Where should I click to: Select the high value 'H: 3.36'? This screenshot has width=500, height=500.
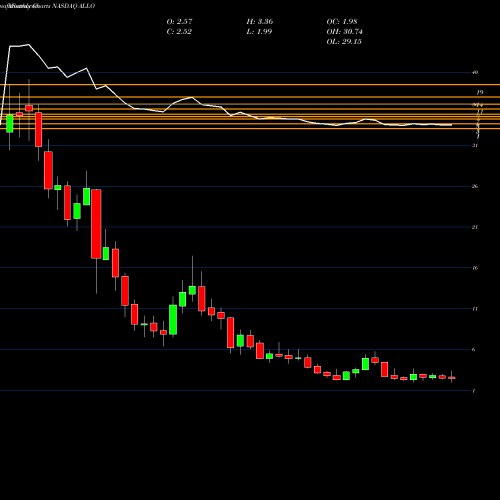tap(260, 22)
